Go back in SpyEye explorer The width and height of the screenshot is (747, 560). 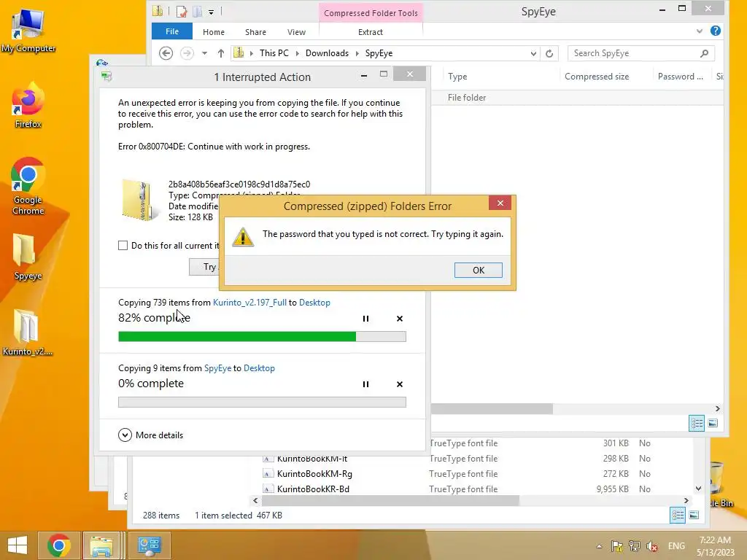pos(166,52)
